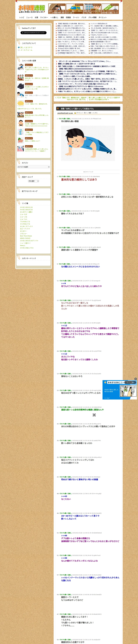Click the orange icon beside the article title
Viewport: 138px width, 644px height.
pyautogui.click(x=58, y=109)
